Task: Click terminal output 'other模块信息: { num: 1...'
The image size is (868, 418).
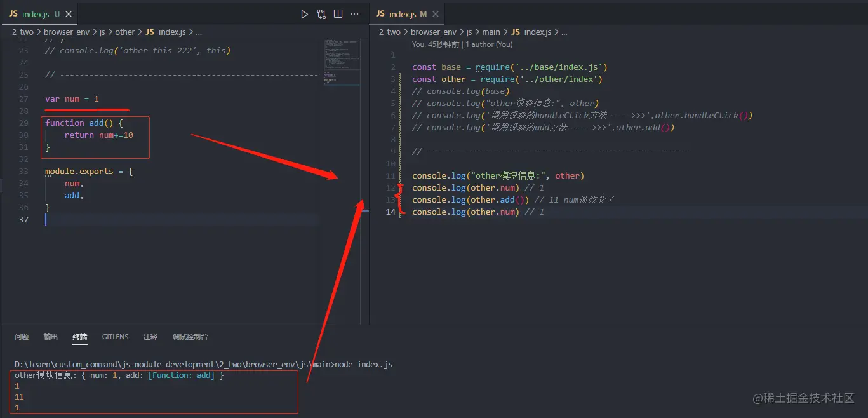Action: [119, 376]
